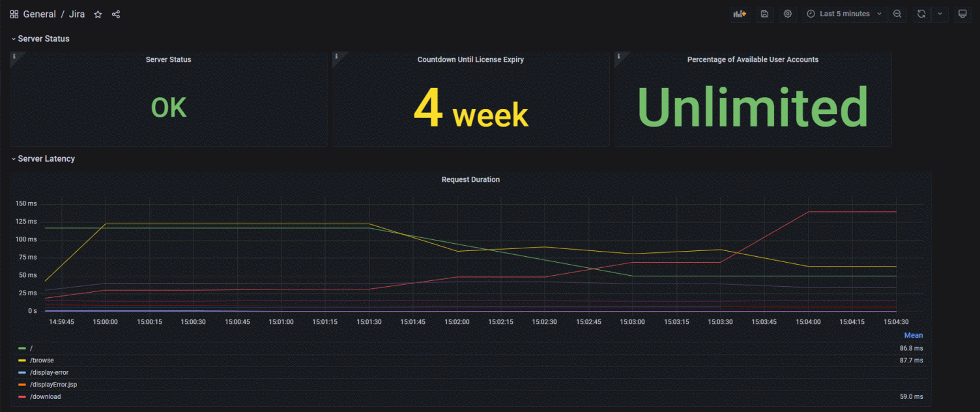Image resolution: width=980 pixels, height=412 pixels.
Task: Click the Save dashboard icon
Action: coord(764,14)
